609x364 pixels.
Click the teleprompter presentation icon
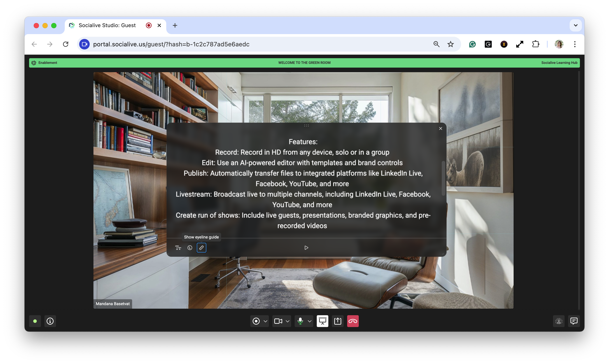click(x=322, y=321)
